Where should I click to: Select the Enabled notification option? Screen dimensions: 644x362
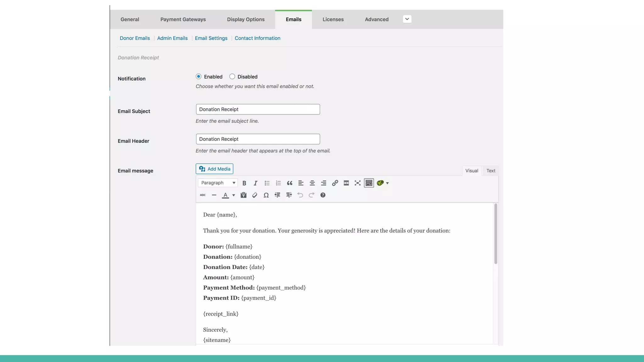click(198, 76)
